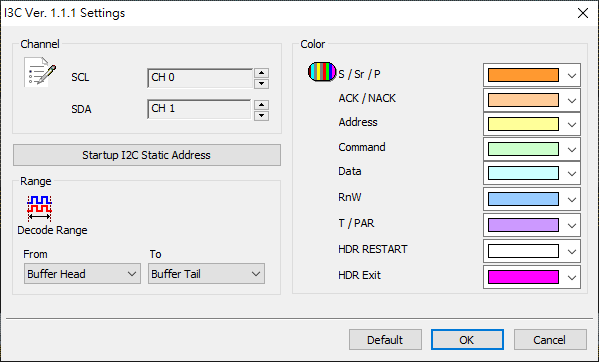Click the Decode Range waveform icon

(39, 208)
